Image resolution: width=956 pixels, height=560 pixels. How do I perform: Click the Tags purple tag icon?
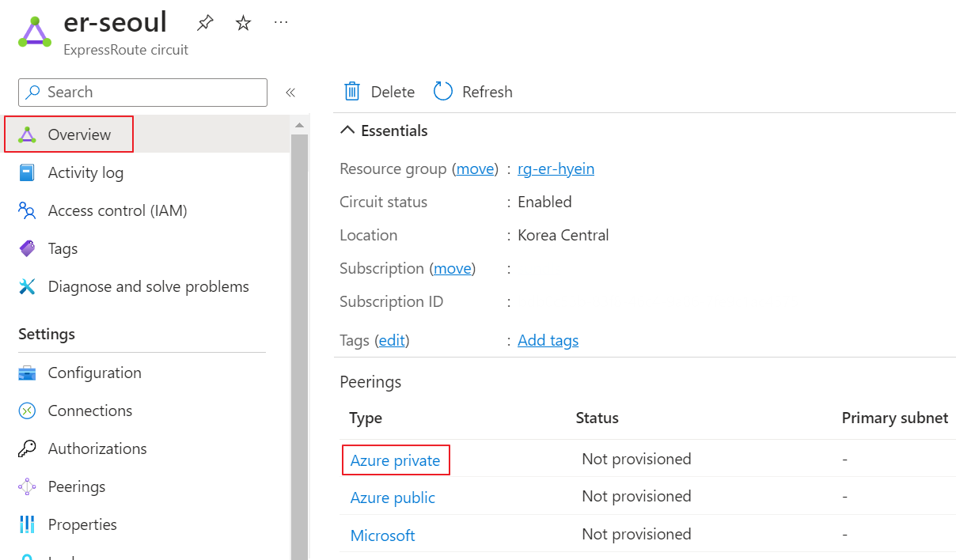coord(28,248)
